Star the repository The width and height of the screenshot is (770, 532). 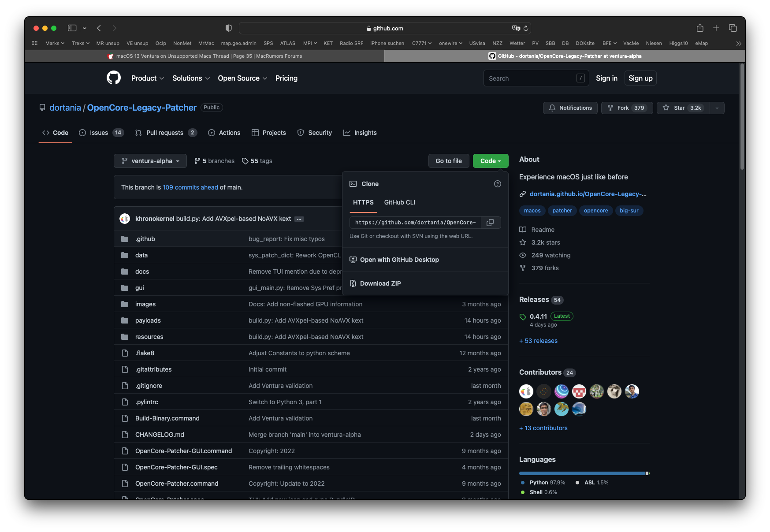(683, 108)
